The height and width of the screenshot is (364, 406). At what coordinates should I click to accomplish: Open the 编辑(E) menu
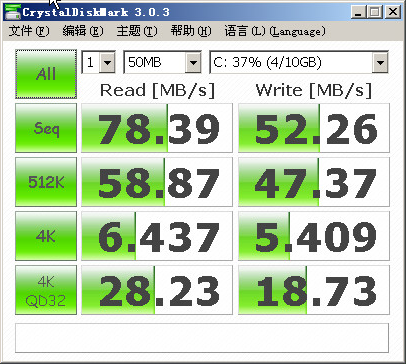83,31
